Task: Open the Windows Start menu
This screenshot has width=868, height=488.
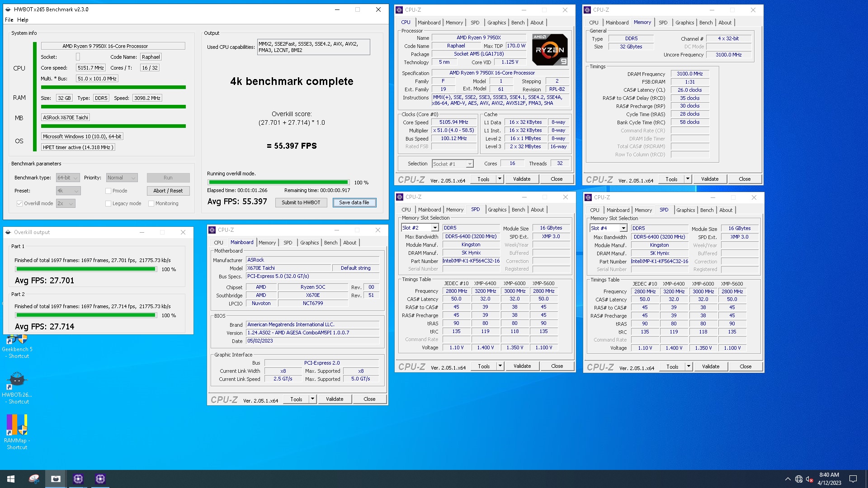Action: [11, 479]
